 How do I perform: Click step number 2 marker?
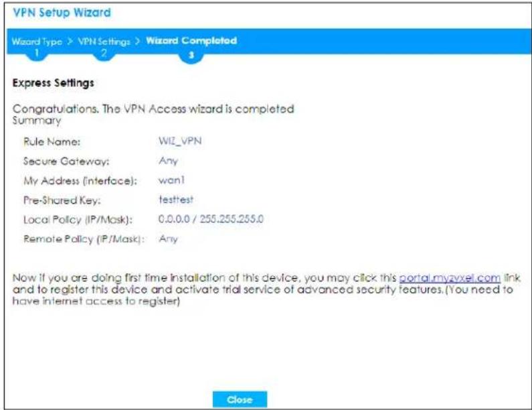coord(104,53)
